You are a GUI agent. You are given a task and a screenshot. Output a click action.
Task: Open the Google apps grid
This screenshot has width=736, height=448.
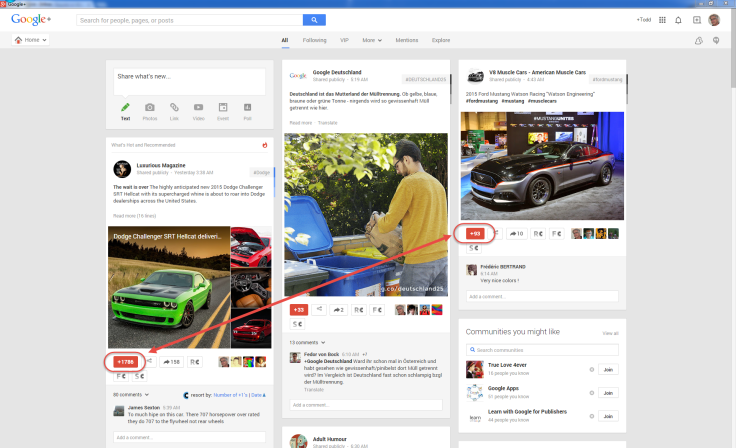pos(662,19)
